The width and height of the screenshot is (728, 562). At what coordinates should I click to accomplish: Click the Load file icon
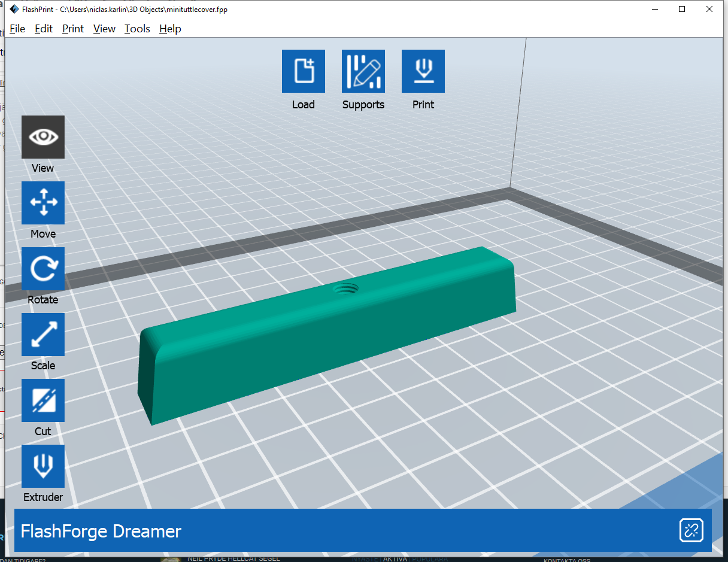pos(304,71)
